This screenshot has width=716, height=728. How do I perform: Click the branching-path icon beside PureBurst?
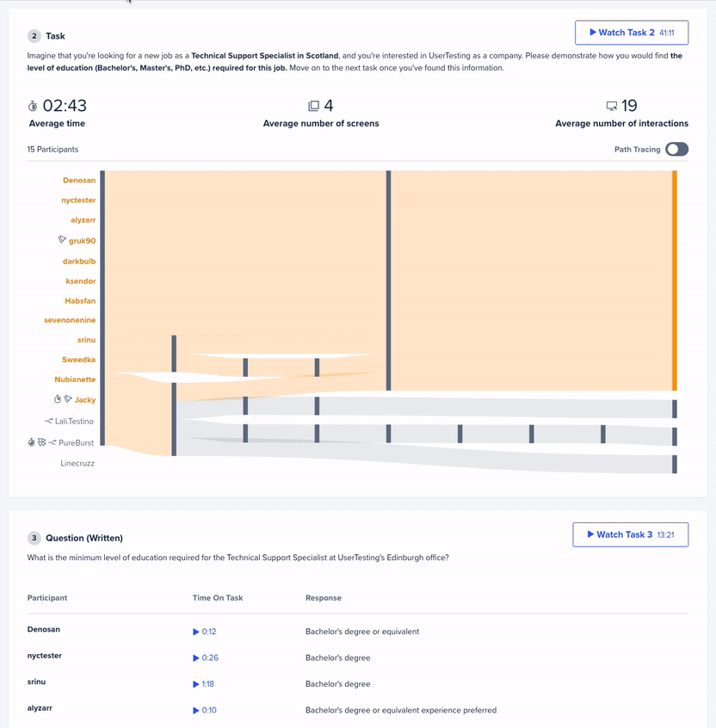pos(52,442)
